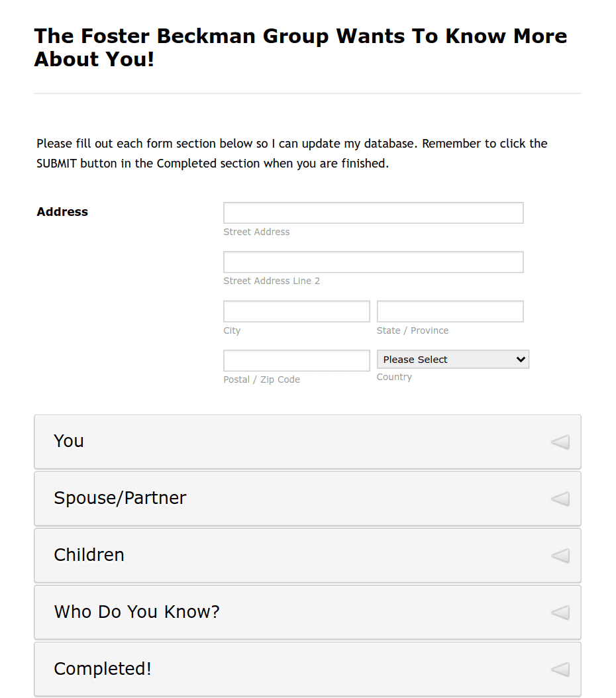The image size is (616, 698).
Task: Click inside the Street Address field
Action: pos(373,213)
